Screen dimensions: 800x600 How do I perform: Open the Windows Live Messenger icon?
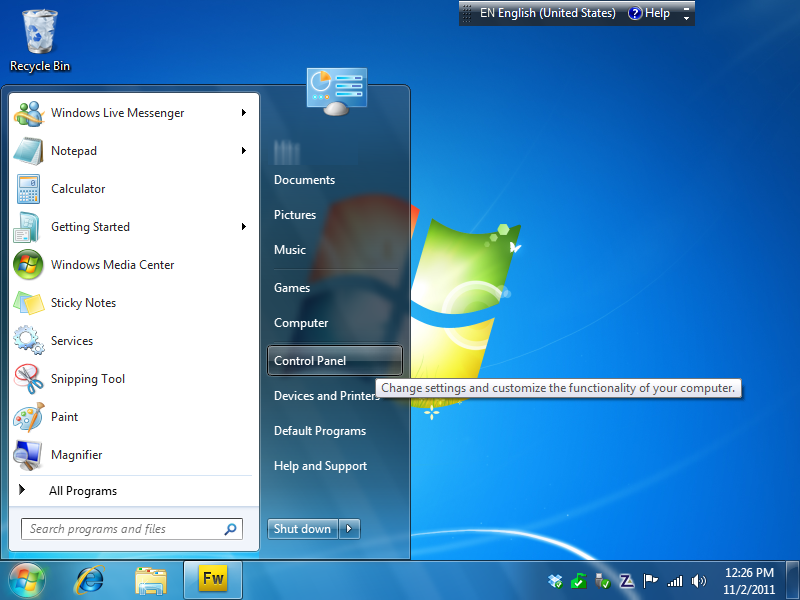tap(29, 113)
